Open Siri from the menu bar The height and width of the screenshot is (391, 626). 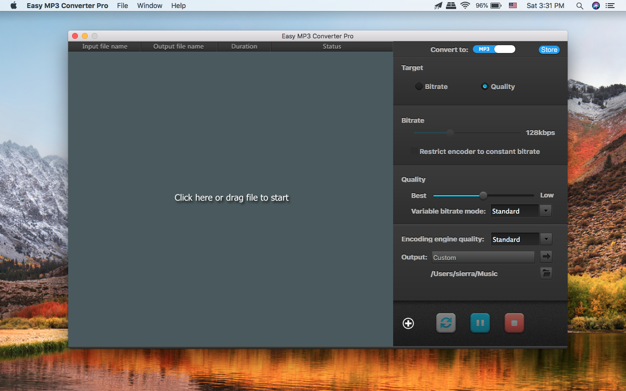click(596, 6)
